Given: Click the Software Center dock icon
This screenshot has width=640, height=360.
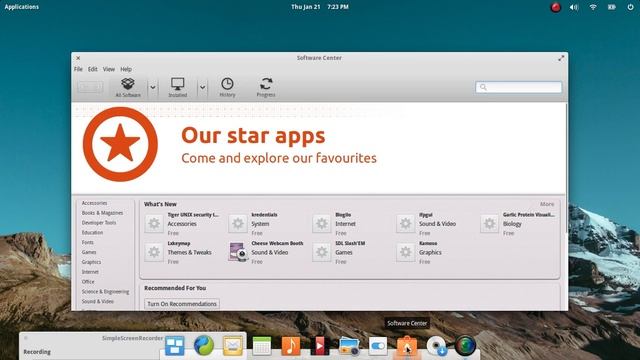Looking at the screenshot, I should point(407,346).
